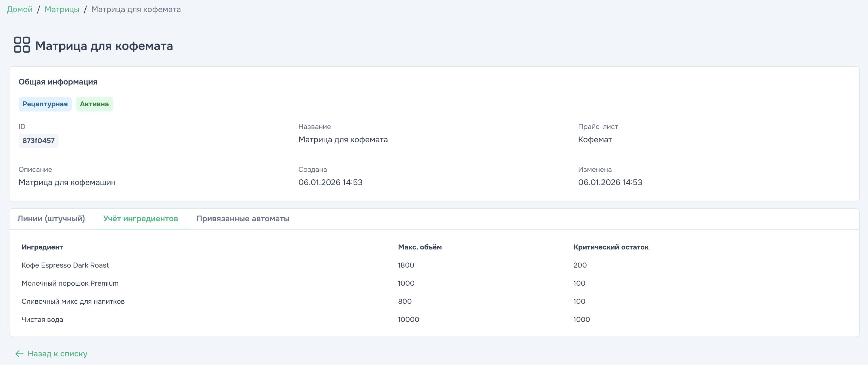Click the Матрица для кофемата page heading
Viewport: 868px width, 365px height.
click(104, 46)
